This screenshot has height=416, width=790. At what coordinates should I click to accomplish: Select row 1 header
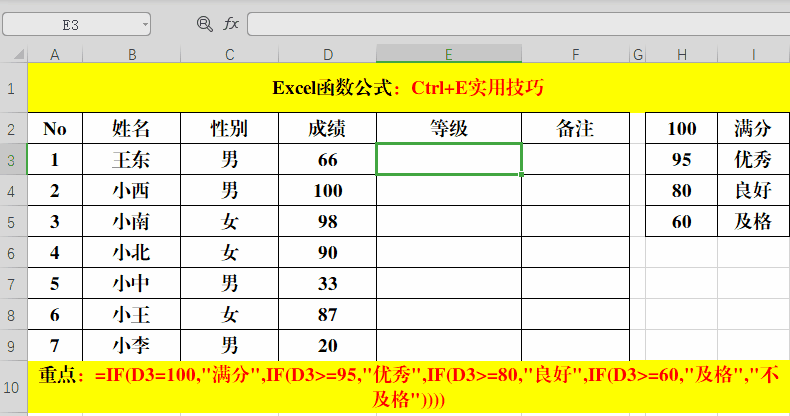click(13, 88)
